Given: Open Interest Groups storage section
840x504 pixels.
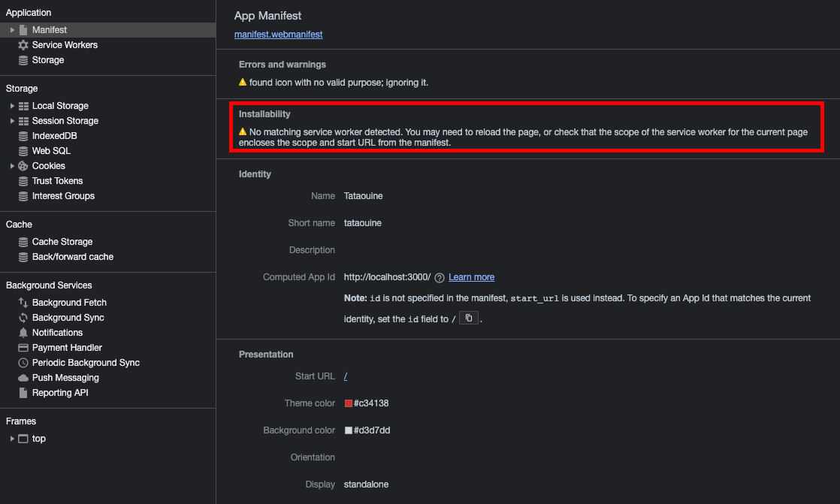Looking at the screenshot, I should 64,195.
